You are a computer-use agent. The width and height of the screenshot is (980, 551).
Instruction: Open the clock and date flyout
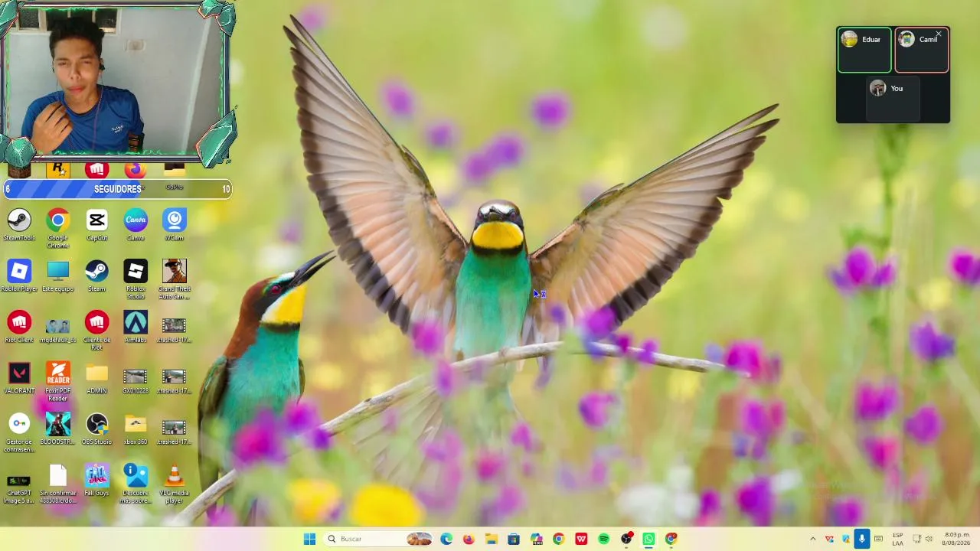click(x=956, y=539)
